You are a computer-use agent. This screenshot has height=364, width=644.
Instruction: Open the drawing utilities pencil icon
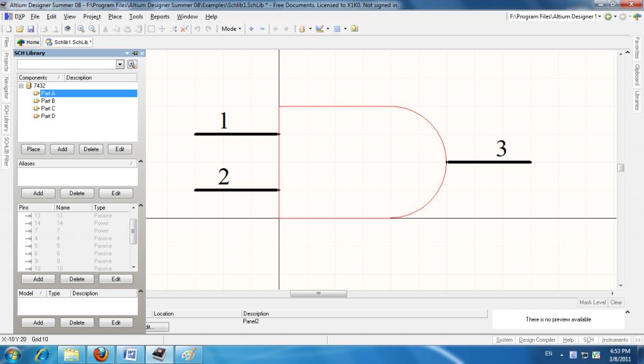tap(319, 29)
